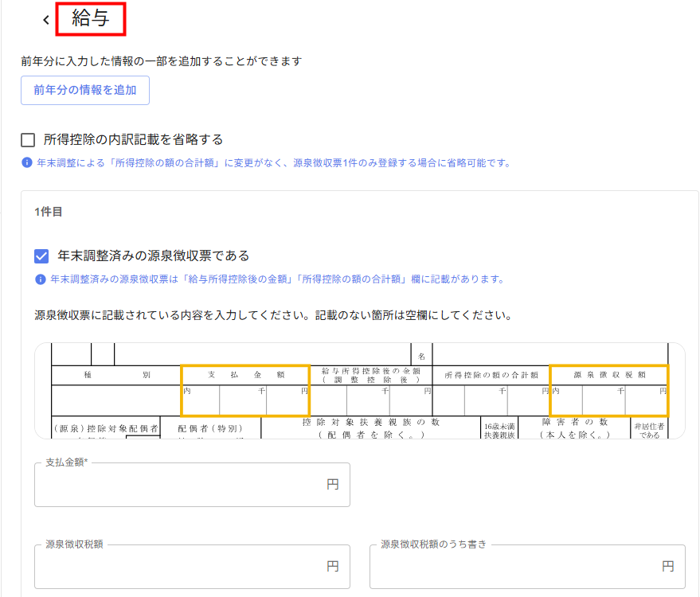Go back using the chevron beside 給与
Viewport: 700px width, 597px height.
(45, 20)
